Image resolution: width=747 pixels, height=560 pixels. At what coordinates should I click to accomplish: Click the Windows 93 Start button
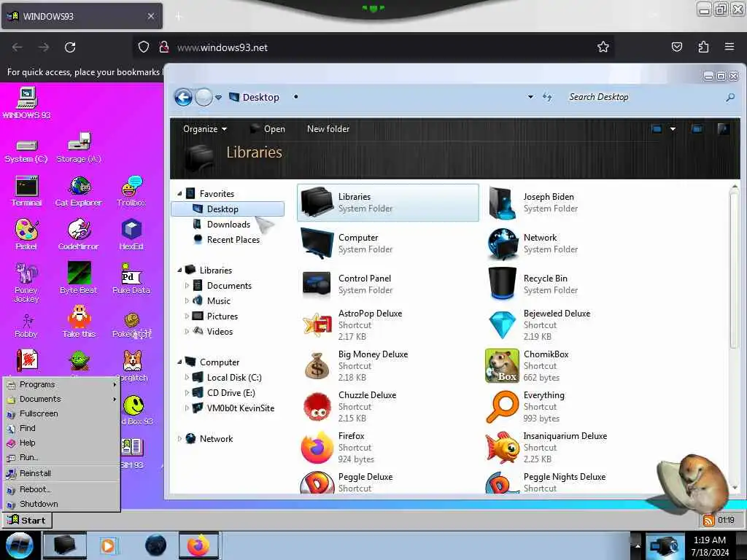(27, 520)
